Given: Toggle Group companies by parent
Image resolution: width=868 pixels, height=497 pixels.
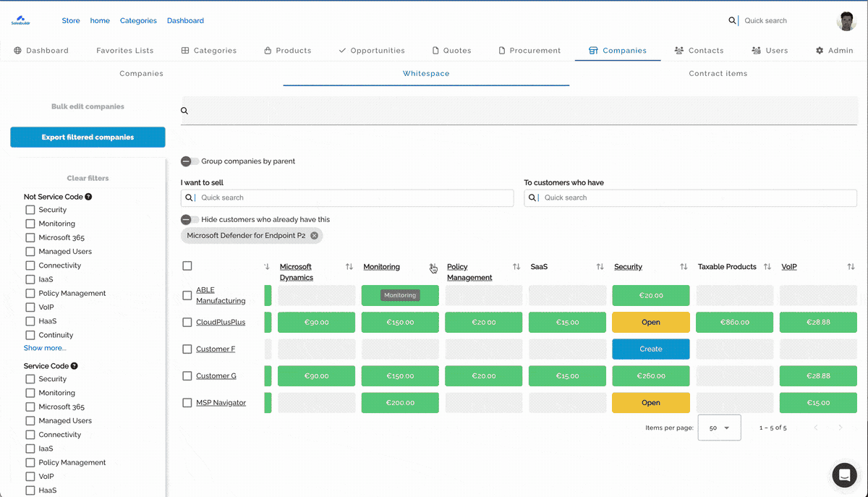Looking at the screenshot, I should [x=190, y=161].
